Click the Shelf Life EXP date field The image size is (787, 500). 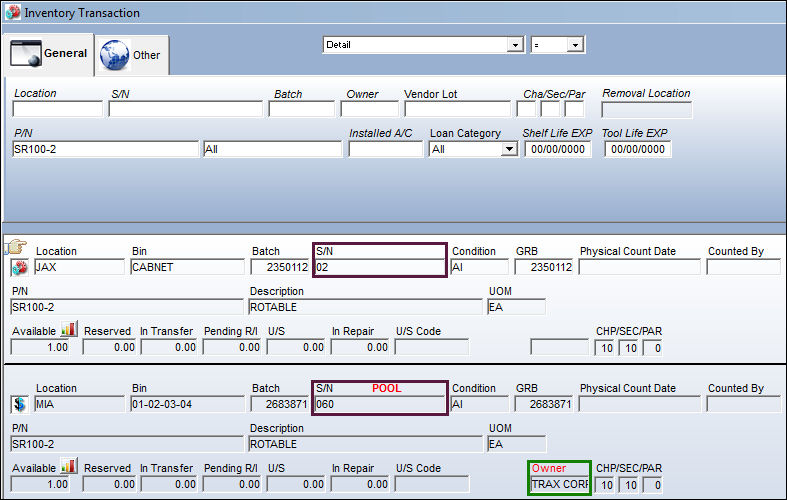click(558, 149)
